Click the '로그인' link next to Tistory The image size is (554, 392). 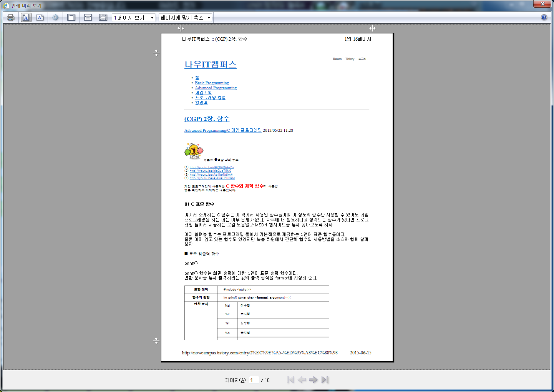[362, 59]
